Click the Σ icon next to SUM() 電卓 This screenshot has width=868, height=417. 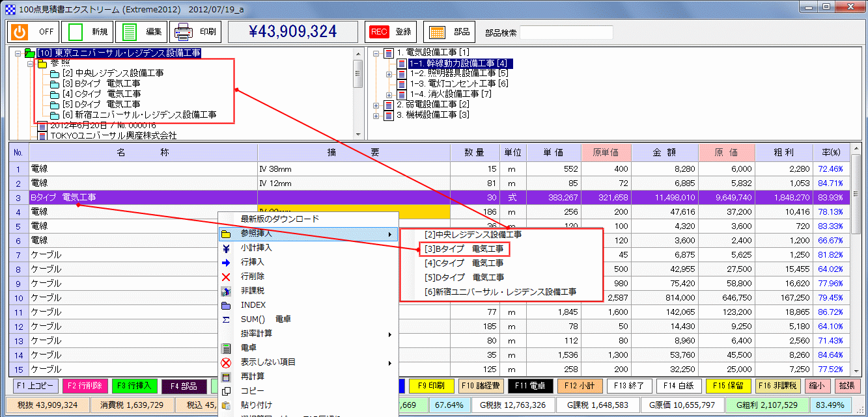226,319
